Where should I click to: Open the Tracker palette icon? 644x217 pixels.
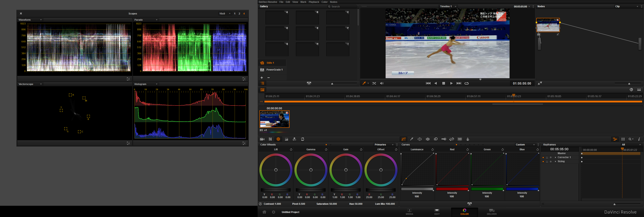(x=428, y=139)
